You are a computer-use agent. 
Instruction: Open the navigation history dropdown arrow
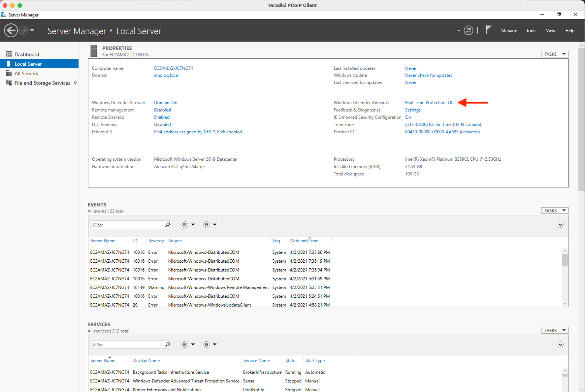pyautogui.click(x=32, y=30)
